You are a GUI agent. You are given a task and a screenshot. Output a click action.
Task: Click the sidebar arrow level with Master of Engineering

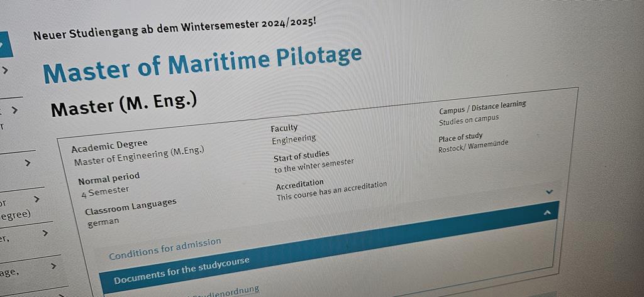(x=27, y=163)
